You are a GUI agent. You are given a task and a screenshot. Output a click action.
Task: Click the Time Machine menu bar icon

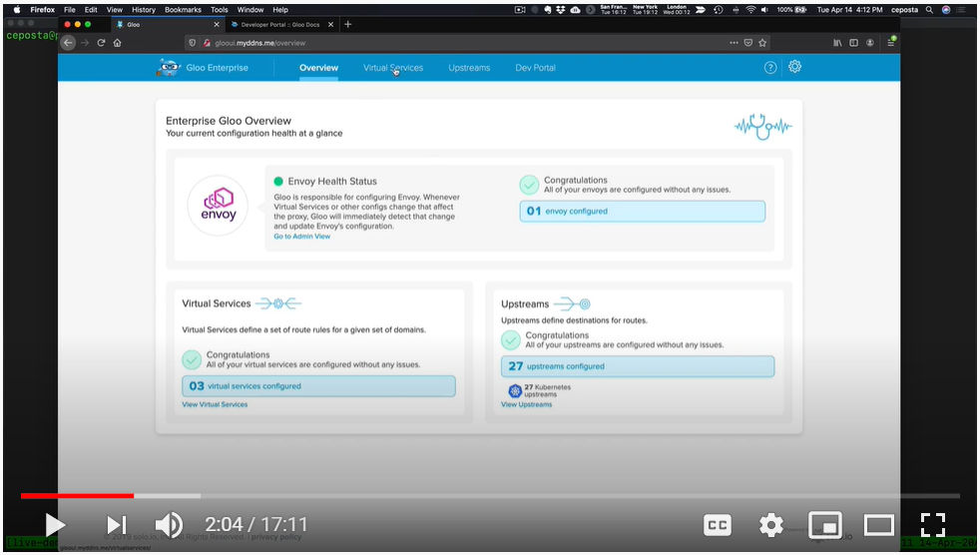click(x=719, y=9)
